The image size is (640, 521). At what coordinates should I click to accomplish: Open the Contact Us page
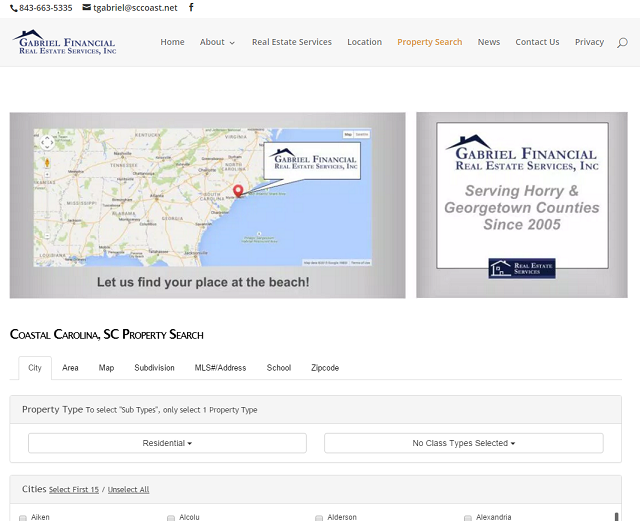[537, 42]
